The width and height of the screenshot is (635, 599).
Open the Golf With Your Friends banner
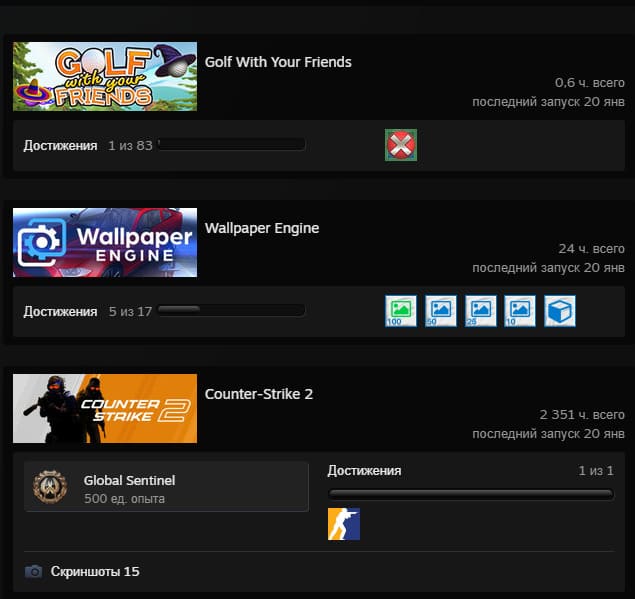click(x=105, y=76)
